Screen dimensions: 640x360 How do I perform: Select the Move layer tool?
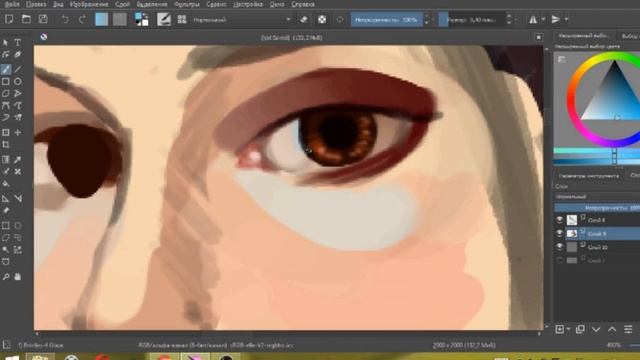coord(18,133)
